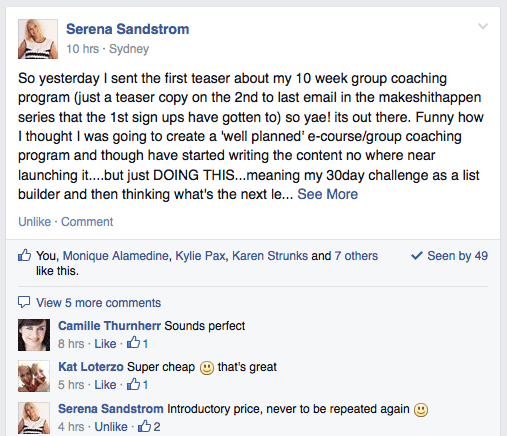Viewport: 507px width, 436px height.
Task: Open Serena Sandstrom's post profile picture
Action: (38, 39)
